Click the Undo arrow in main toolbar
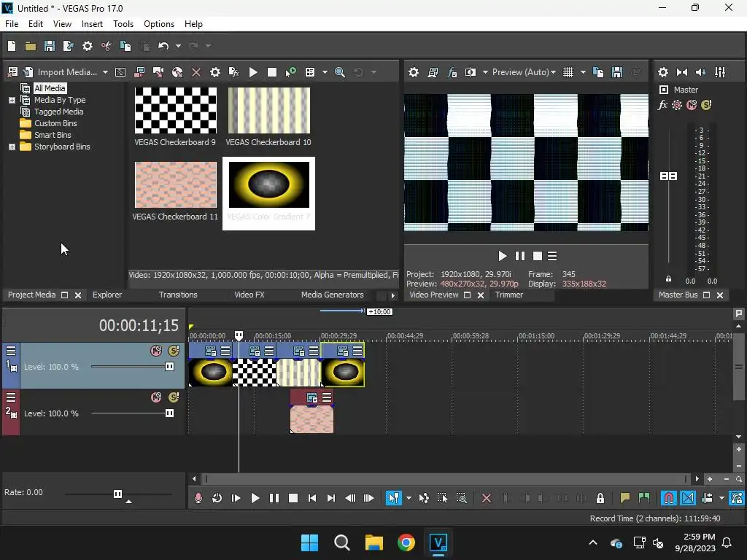This screenshot has width=747, height=560. (x=163, y=46)
